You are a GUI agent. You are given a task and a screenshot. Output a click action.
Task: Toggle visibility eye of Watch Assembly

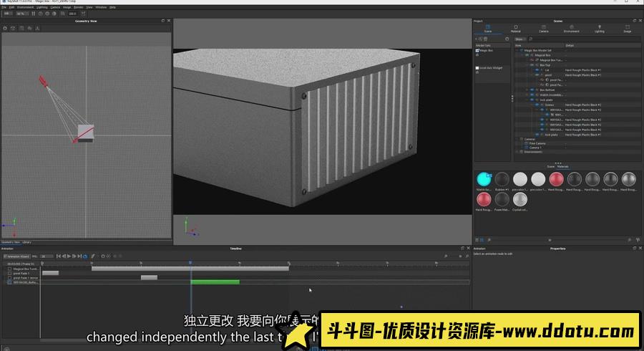(x=532, y=95)
